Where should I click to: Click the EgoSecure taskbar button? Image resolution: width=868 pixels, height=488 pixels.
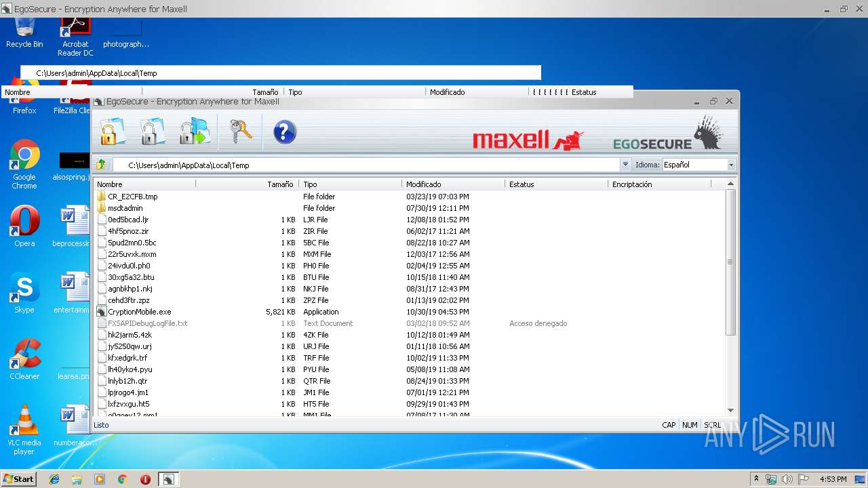(168, 479)
